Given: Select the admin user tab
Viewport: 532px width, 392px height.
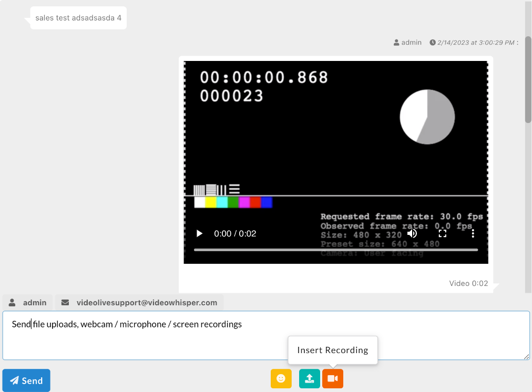Looking at the screenshot, I should [x=28, y=303].
